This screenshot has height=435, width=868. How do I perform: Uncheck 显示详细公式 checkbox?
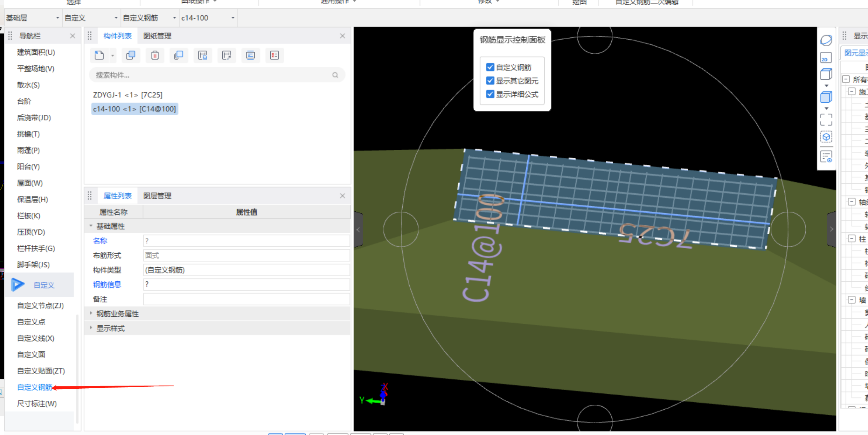[x=490, y=94]
